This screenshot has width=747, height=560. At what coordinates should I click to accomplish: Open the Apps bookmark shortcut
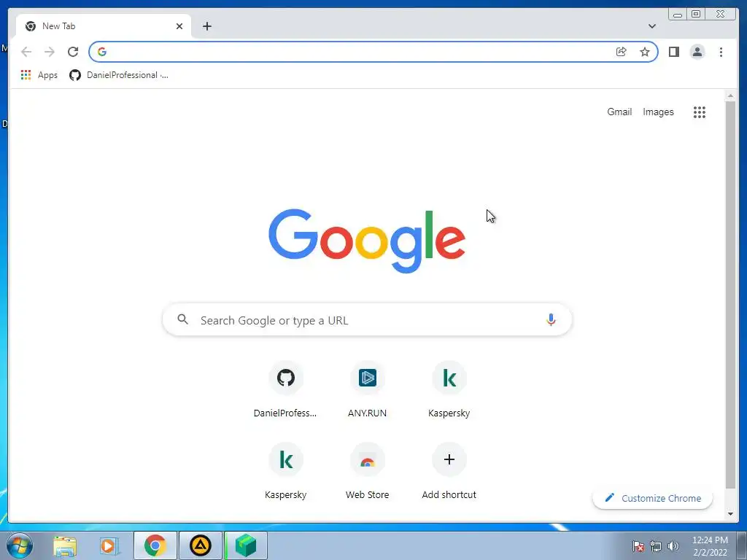click(x=39, y=75)
